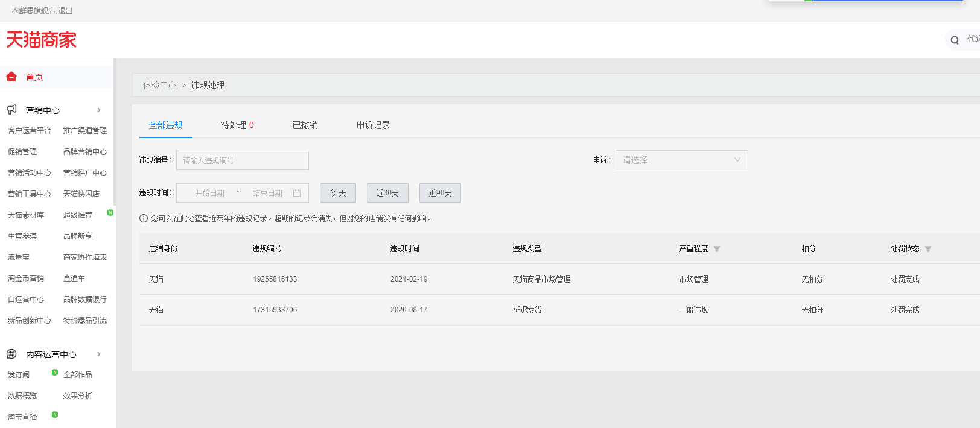Click the 结束日期 date field
The image size is (980, 428).
[268, 193]
